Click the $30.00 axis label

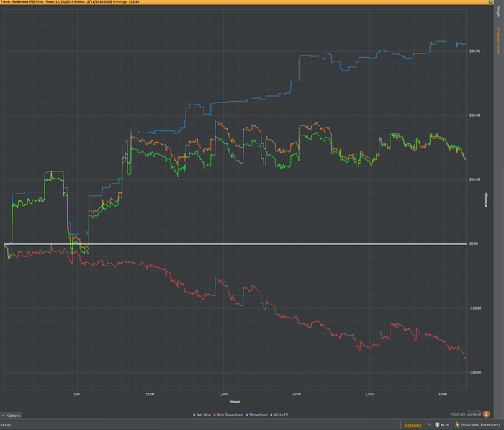coord(474,51)
